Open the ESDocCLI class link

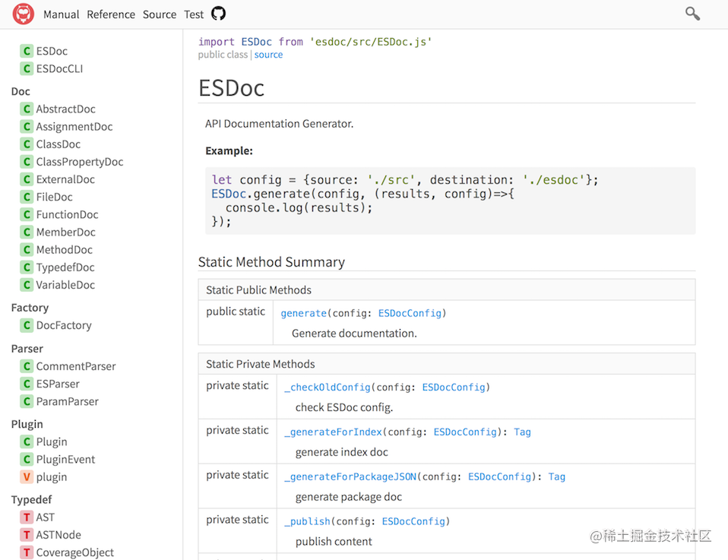click(59, 68)
